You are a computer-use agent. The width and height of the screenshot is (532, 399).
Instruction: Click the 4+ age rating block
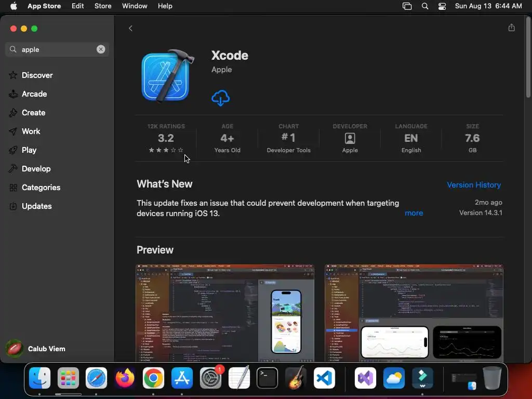227,138
